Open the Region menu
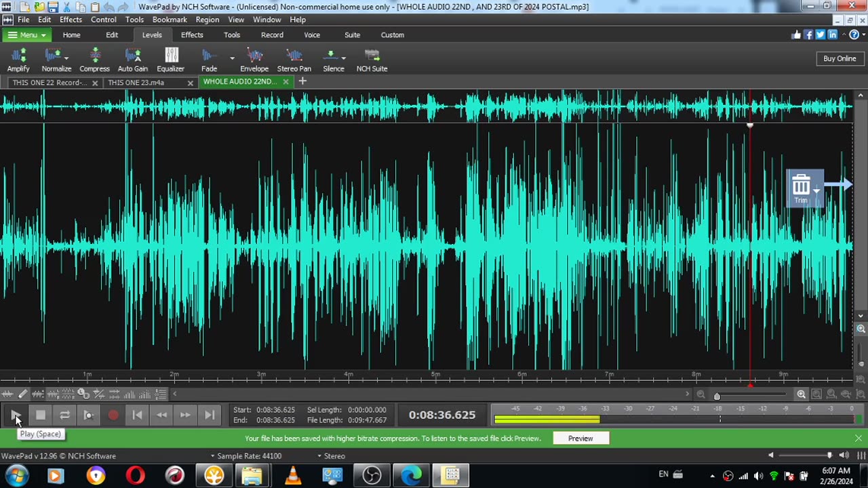 (x=208, y=20)
